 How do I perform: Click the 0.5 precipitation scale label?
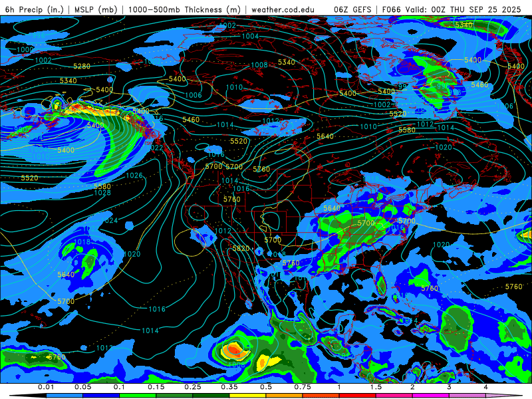click(x=266, y=387)
